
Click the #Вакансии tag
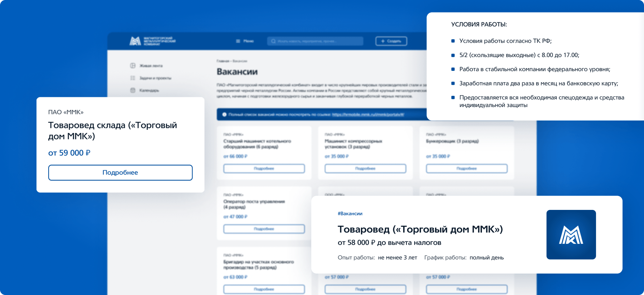(350, 214)
